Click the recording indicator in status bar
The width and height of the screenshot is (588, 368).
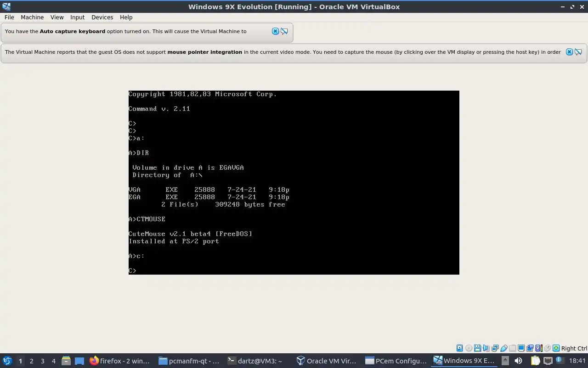(530, 348)
